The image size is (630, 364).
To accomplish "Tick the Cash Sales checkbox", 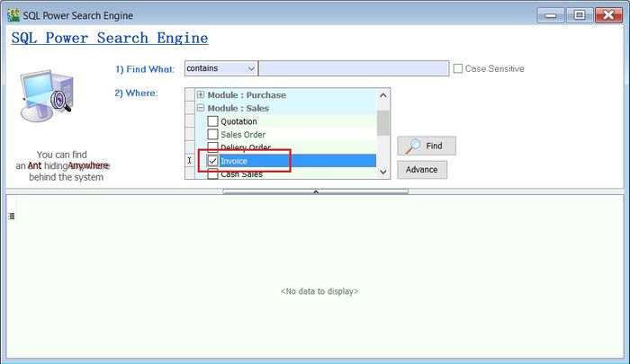I will pos(212,174).
